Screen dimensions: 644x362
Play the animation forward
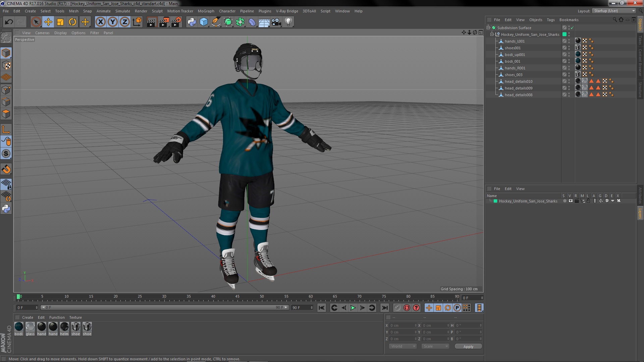tap(353, 308)
